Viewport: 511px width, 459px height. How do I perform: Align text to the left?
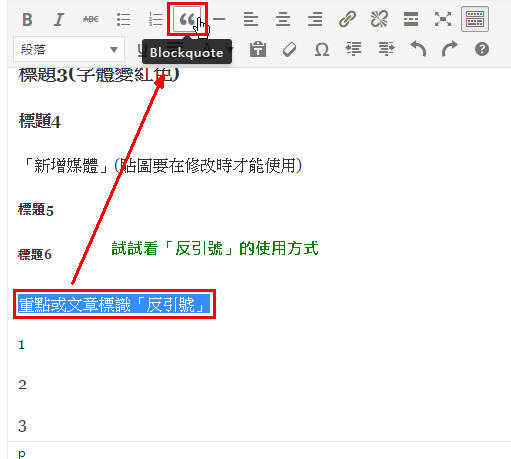251,19
